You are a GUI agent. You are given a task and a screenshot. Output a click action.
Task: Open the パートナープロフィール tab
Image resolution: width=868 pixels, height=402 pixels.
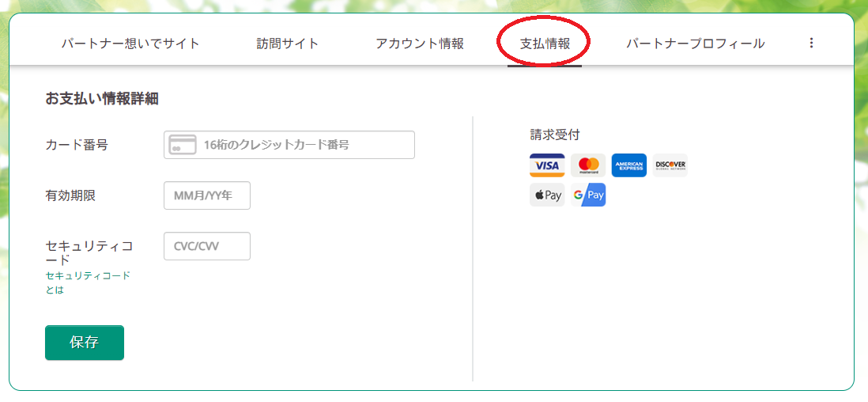click(x=695, y=44)
